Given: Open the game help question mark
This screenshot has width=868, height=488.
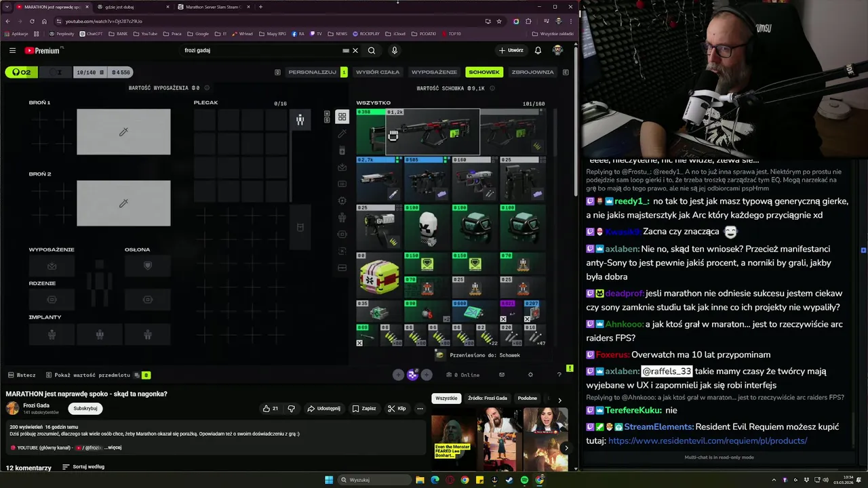Looking at the screenshot, I should [x=559, y=375].
